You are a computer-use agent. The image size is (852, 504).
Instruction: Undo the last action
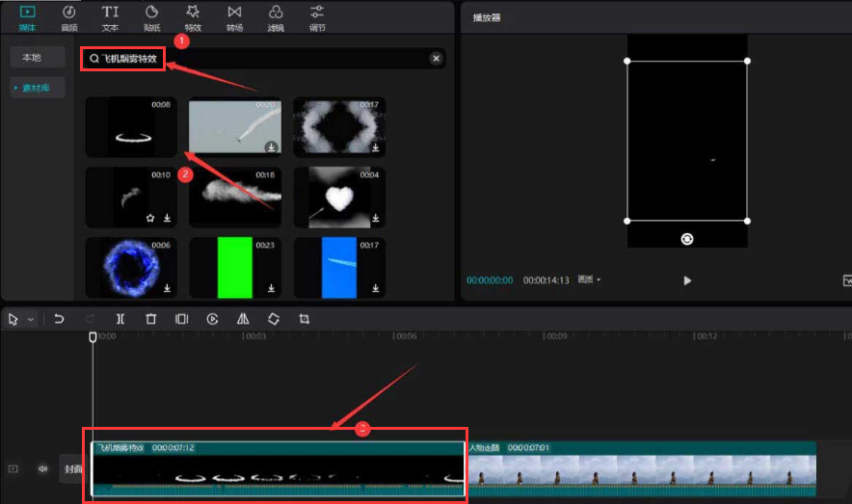coord(59,319)
